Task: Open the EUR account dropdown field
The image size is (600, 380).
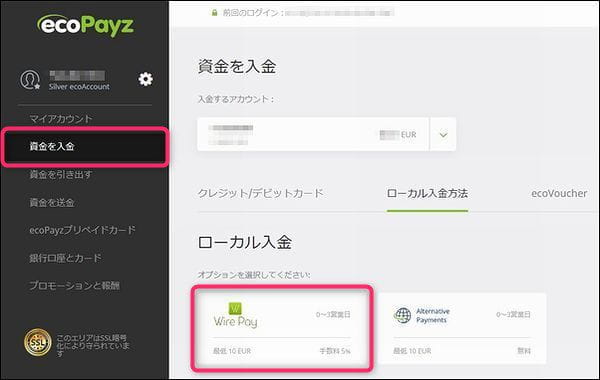Action: pyautogui.click(x=326, y=134)
